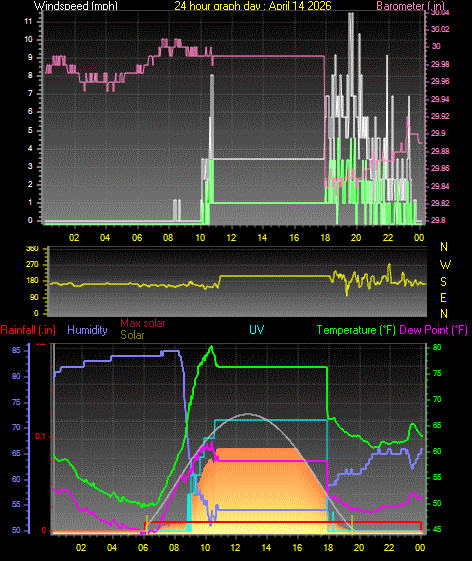Click the compass letter 'E' beside direction graph
The image size is (472, 561).
click(443, 298)
